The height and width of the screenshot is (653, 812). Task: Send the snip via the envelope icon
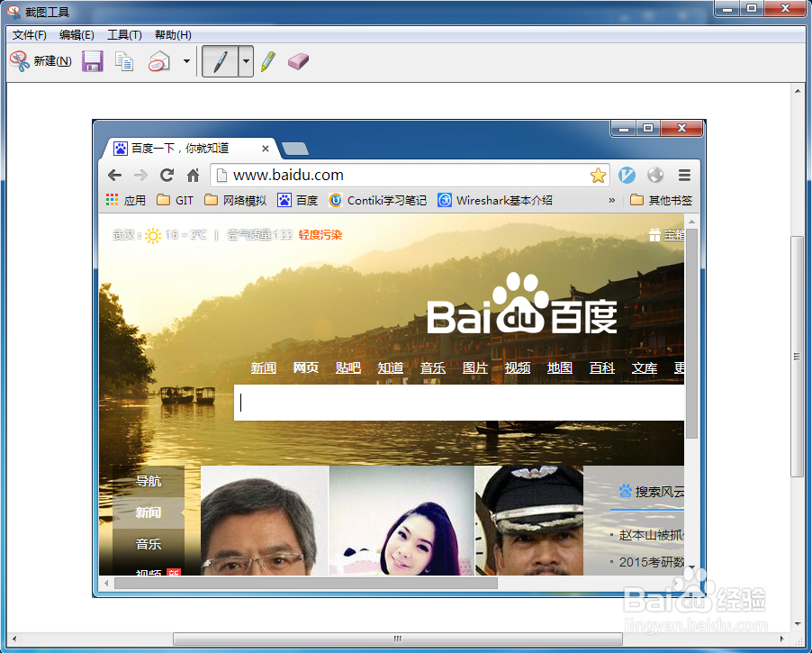point(159,61)
